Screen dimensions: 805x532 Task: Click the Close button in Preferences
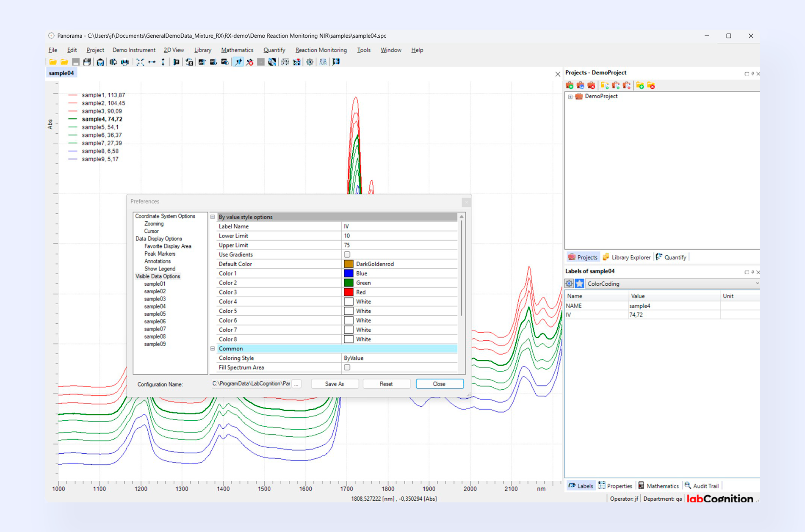click(440, 384)
